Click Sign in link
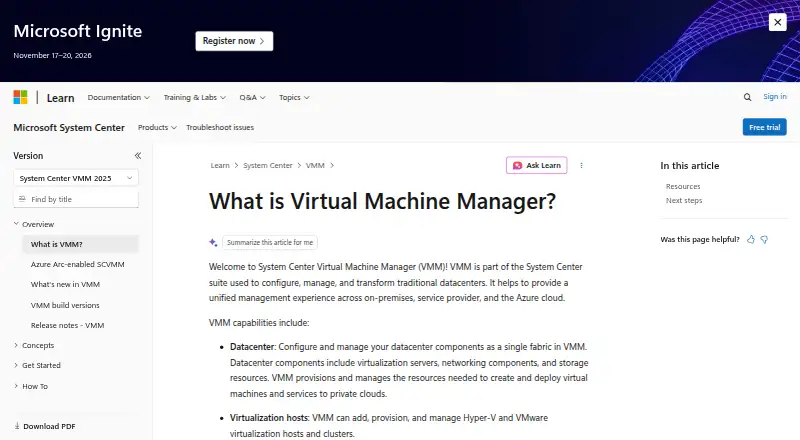 (x=774, y=96)
